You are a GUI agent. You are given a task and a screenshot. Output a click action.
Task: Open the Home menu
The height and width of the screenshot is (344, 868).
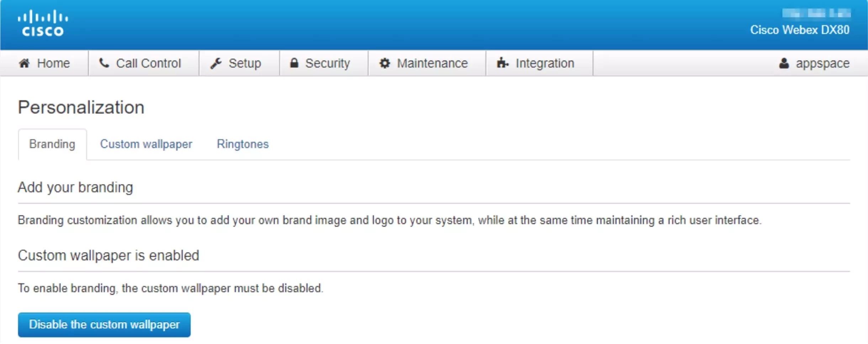point(44,63)
